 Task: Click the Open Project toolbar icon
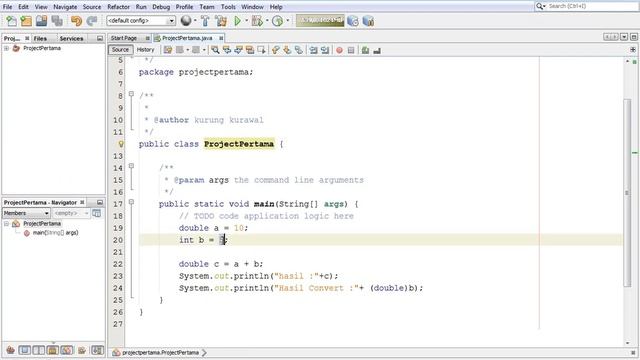[x=41, y=21]
